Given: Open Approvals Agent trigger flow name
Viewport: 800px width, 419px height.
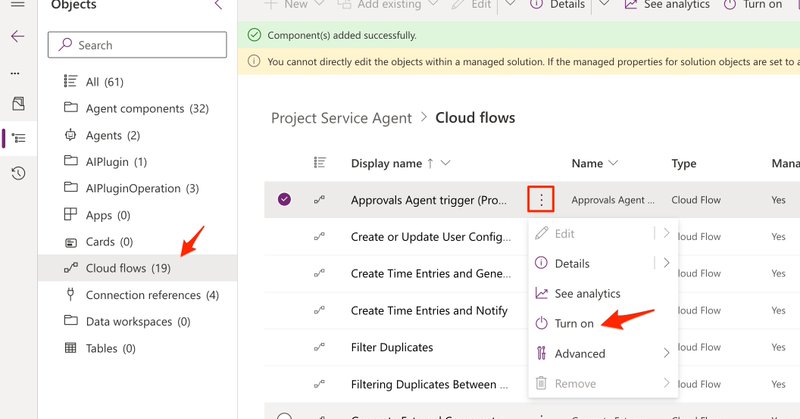Looking at the screenshot, I should pos(429,200).
